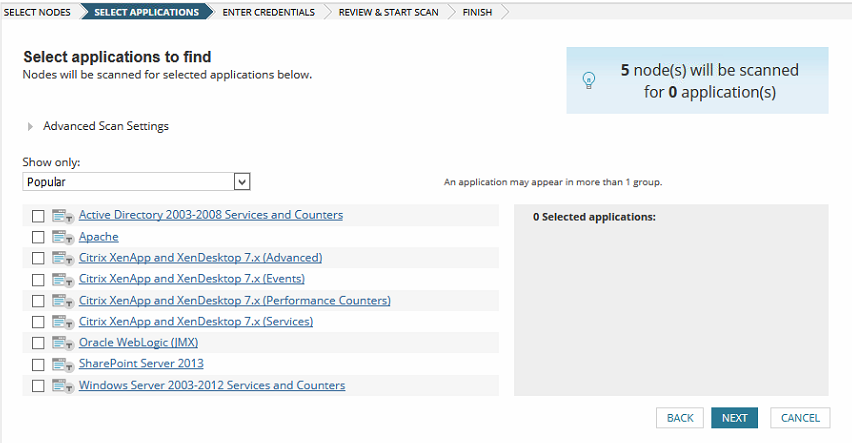Check Citrix 7.x (Performance Counters) box
852x443 pixels.
(x=38, y=301)
